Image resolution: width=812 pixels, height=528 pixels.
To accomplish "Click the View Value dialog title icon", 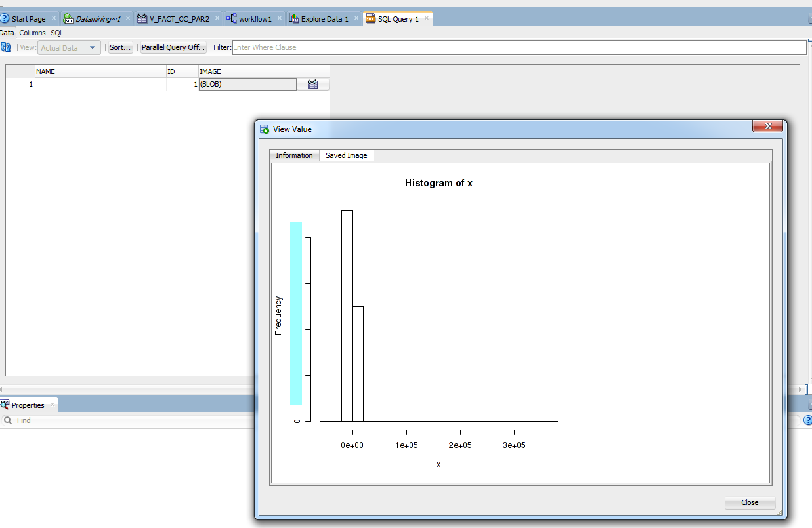I will pos(265,129).
